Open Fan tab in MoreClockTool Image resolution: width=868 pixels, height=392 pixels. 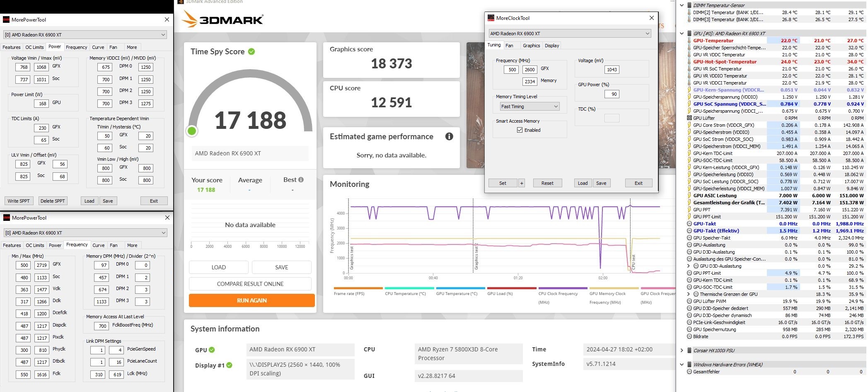pyautogui.click(x=509, y=46)
